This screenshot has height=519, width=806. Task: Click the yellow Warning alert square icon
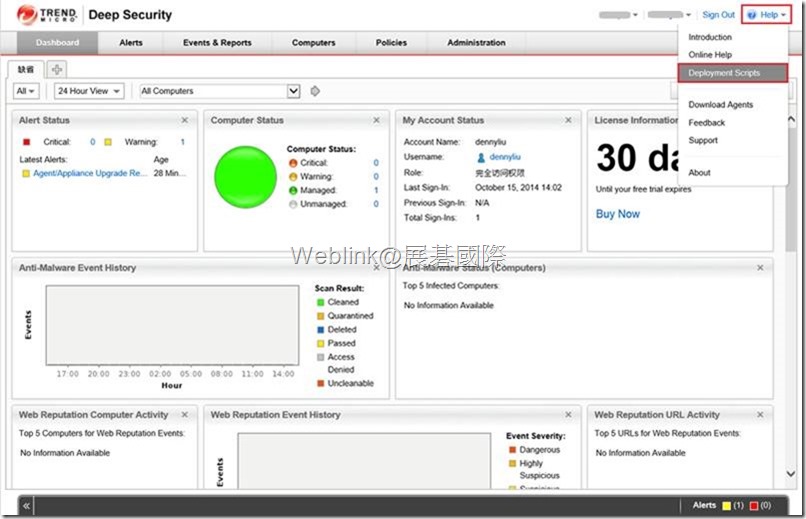(108, 142)
